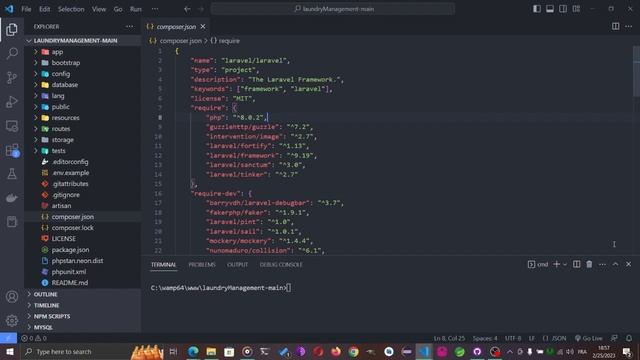Image resolution: width=640 pixels, height=360 pixels.
Task: Open the View menu
Action: [99, 9]
